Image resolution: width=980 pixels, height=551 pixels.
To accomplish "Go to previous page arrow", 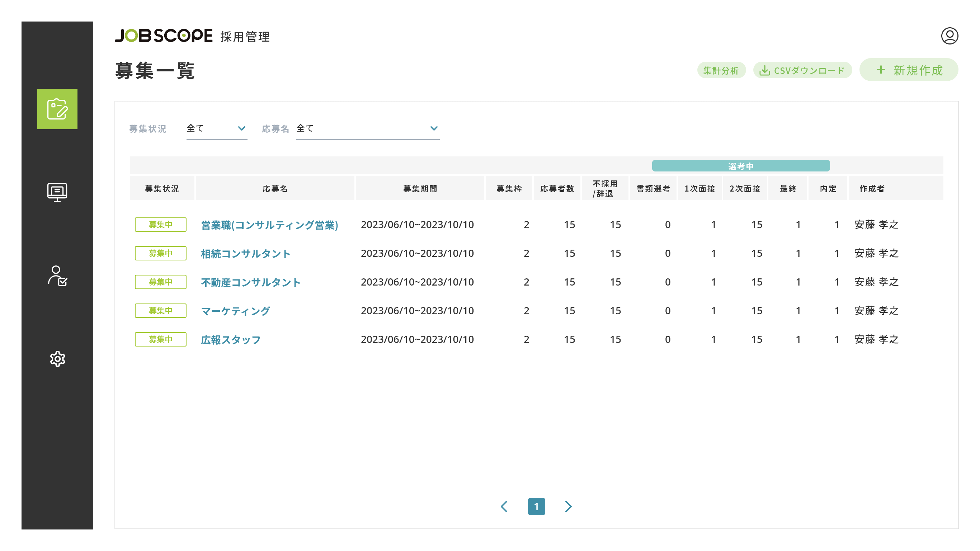I will pos(504,507).
